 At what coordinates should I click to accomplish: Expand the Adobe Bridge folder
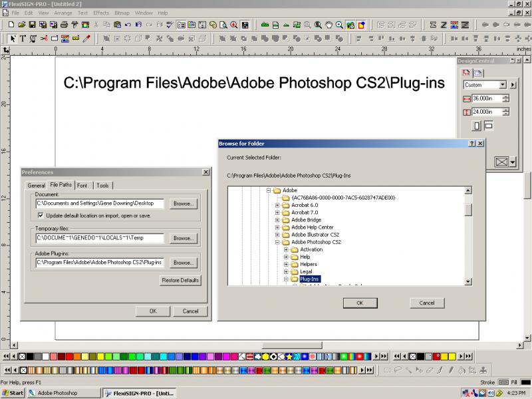(x=277, y=220)
